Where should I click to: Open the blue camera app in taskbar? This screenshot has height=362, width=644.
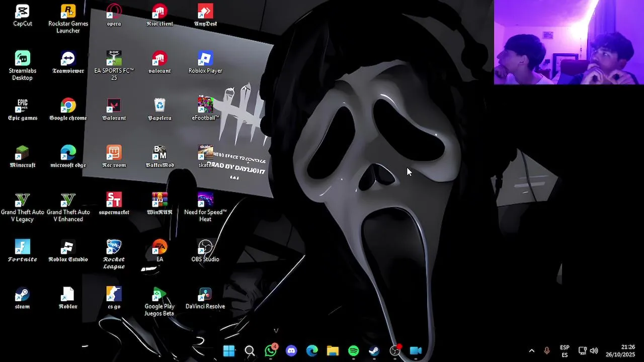(x=416, y=350)
